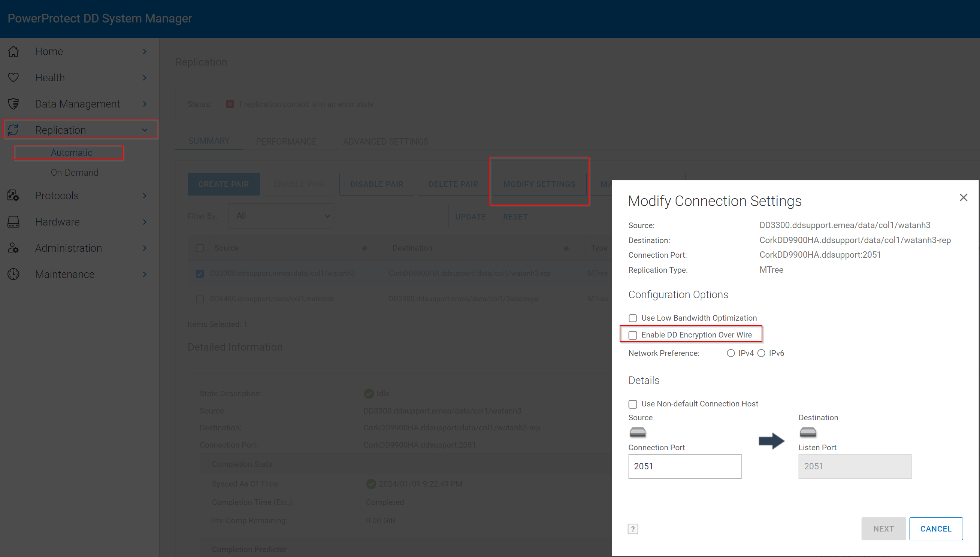Enable DD Encryption Over Wire
The height and width of the screenshot is (557, 980).
click(x=633, y=335)
